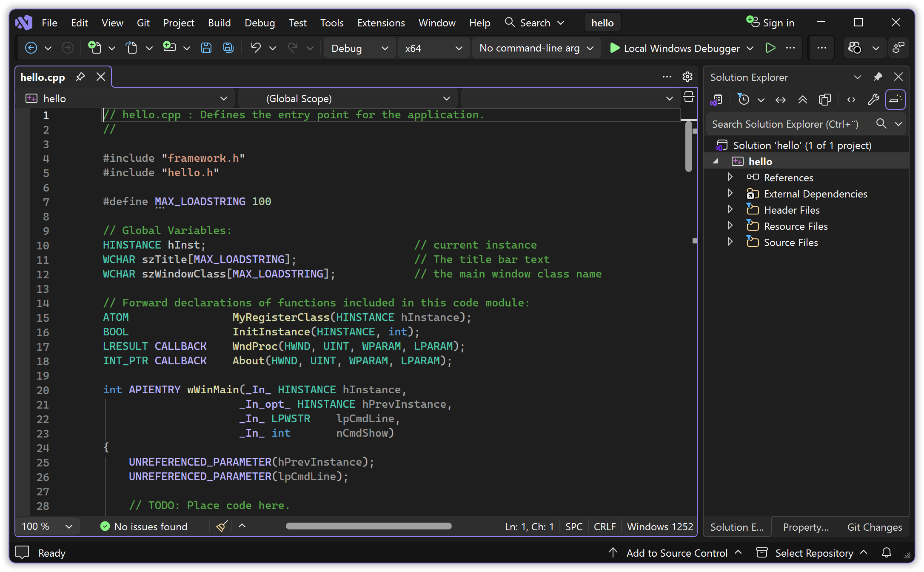Viewport: 924px width, 572px height.
Task: Click Local Windows Debugger start button
Action: click(676, 48)
